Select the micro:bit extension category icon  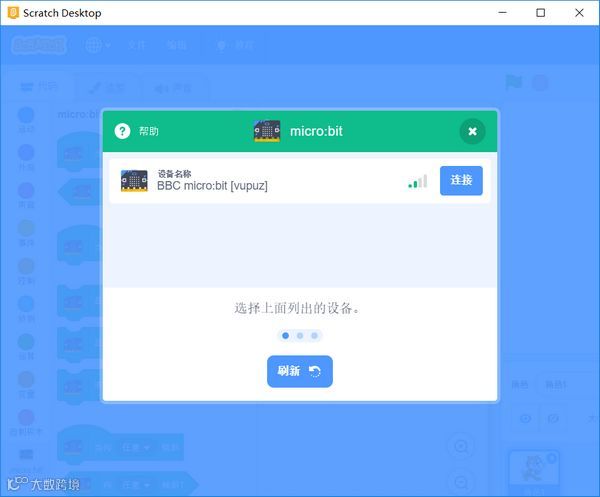click(26, 455)
